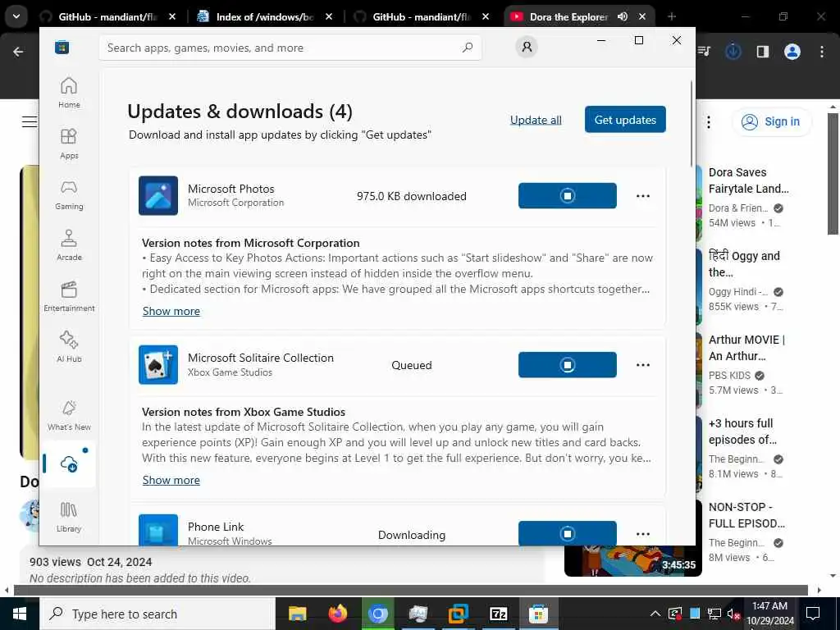The height and width of the screenshot is (630, 840).
Task: Open more options for Solitaire Collection
Action: tap(643, 365)
